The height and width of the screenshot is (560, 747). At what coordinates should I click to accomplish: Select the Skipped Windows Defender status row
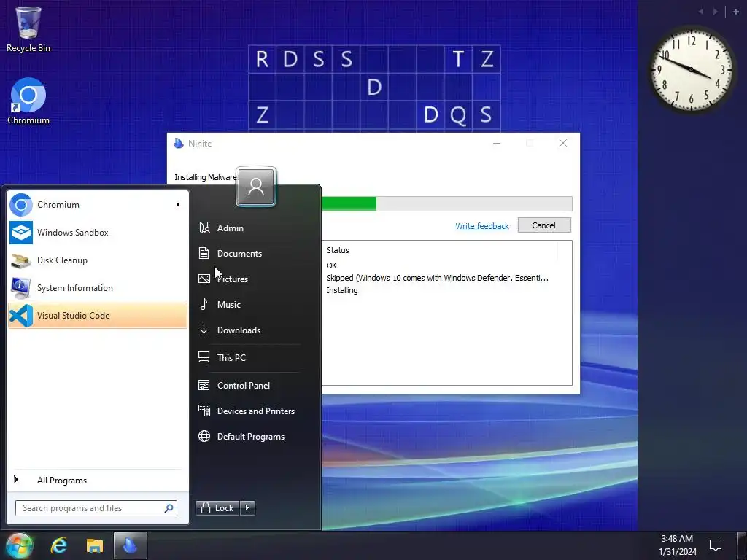(x=438, y=278)
